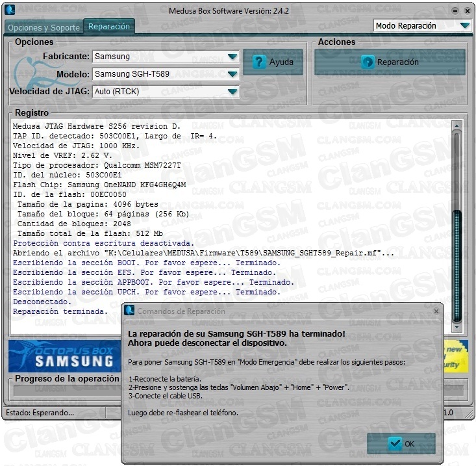Click log line 'Cantidad de bloques: 2048'
The width and height of the screenshot is (476, 466).
tap(74, 224)
